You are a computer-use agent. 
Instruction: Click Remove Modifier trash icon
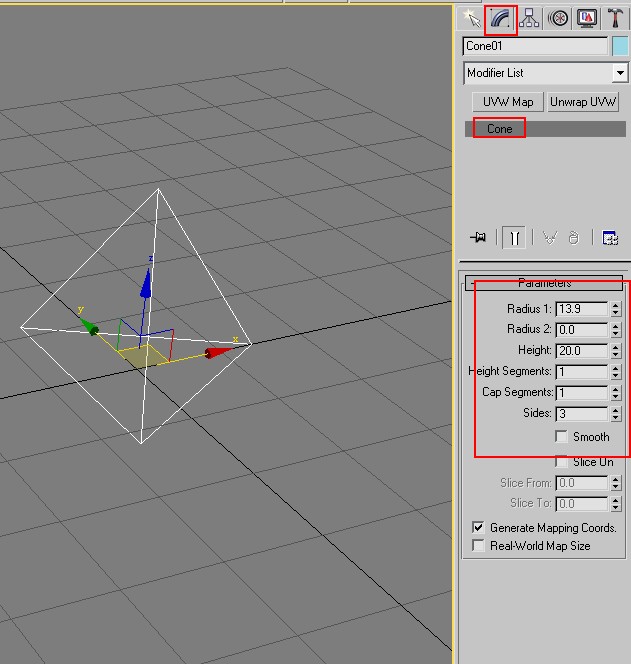(573, 238)
